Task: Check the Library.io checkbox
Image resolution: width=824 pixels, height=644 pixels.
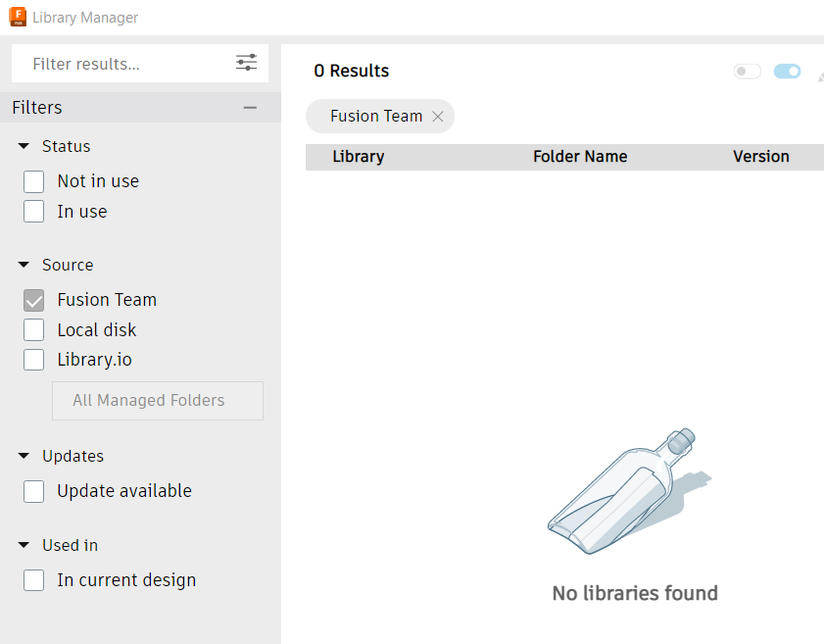Action: (x=33, y=360)
